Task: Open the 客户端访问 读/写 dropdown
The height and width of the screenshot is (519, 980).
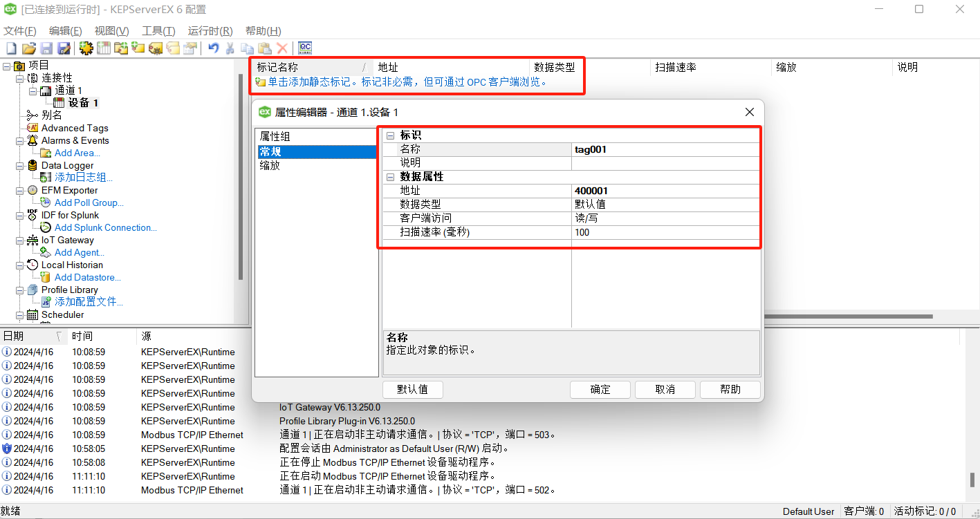Action: (x=665, y=218)
